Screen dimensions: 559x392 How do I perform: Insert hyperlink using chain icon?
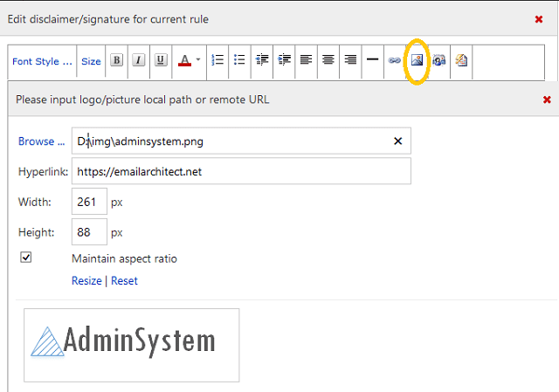(394, 60)
